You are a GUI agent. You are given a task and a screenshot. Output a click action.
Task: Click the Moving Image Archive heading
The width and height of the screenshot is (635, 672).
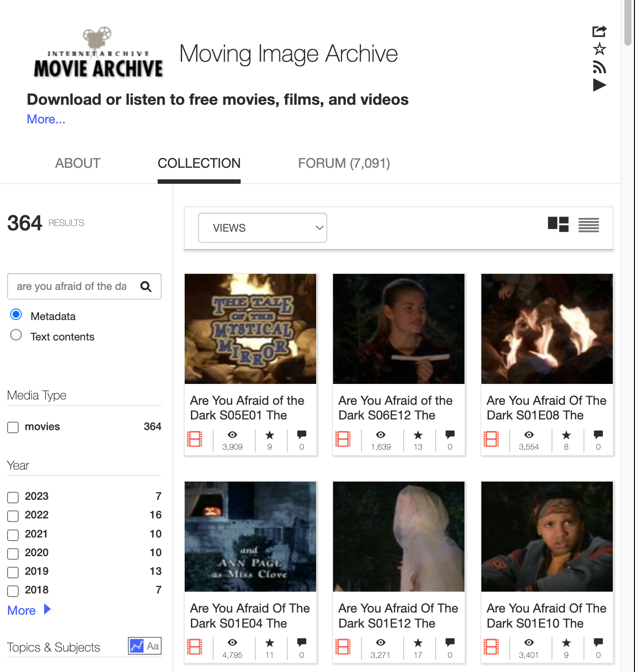tap(289, 54)
